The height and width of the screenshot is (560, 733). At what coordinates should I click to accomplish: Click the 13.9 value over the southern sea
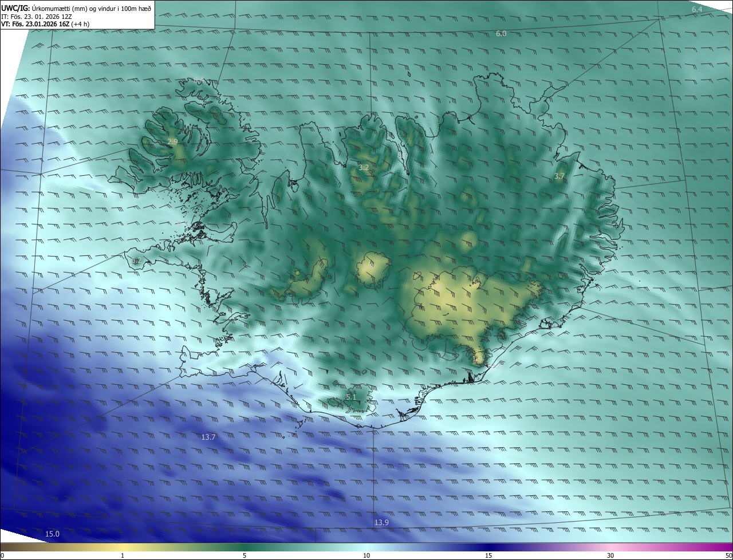click(x=381, y=522)
